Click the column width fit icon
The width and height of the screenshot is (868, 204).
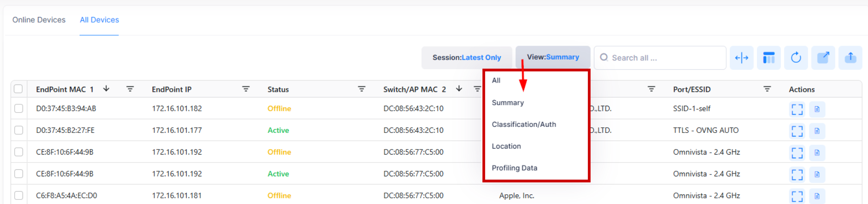coord(741,58)
